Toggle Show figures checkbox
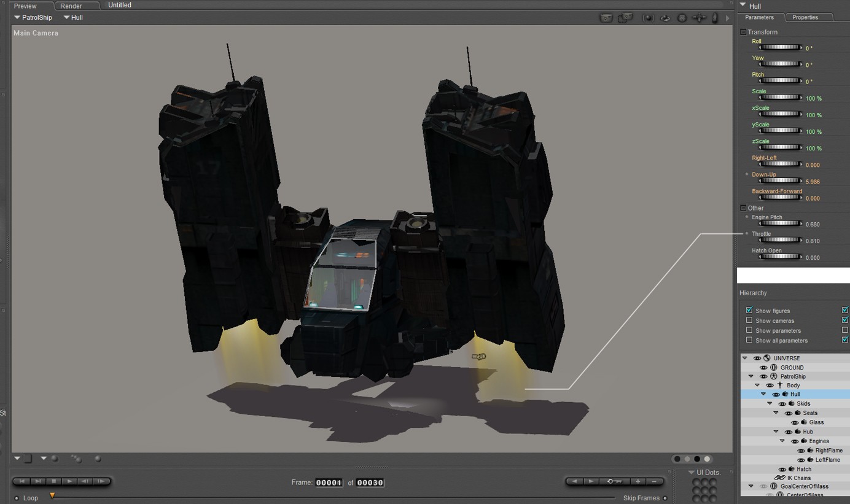Screen dimensions: 850x504 [749, 310]
